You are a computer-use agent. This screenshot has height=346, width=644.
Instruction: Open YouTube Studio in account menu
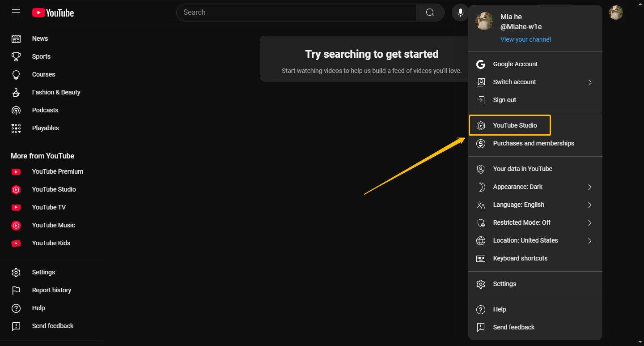(535, 125)
